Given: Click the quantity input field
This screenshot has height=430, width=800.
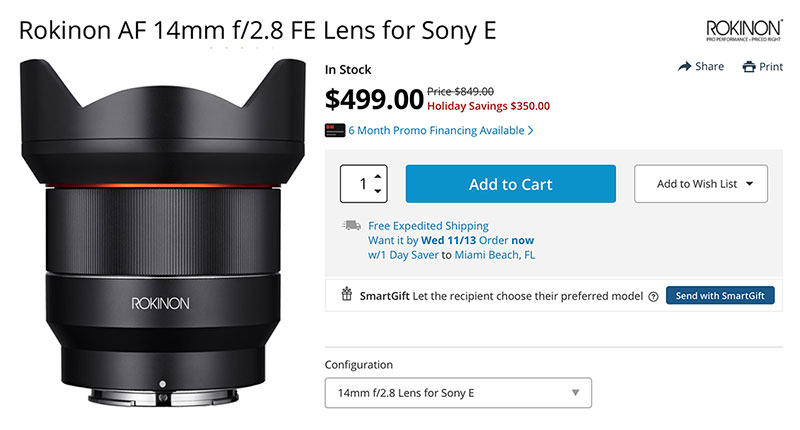Looking at the screenshot, I should [x=358, y=184].
